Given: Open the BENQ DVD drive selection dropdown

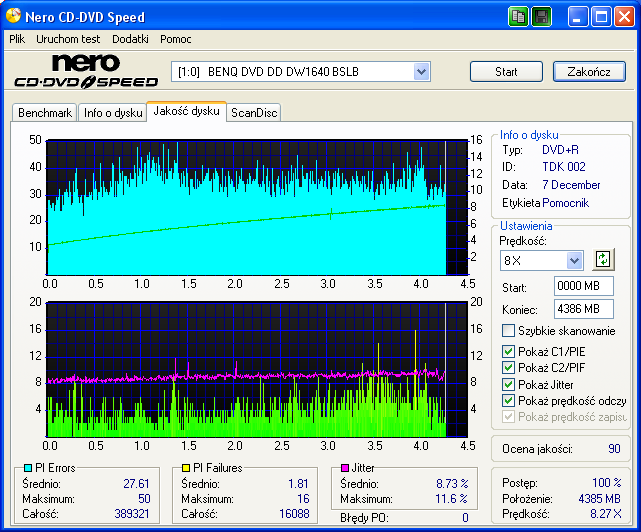Looking at the screenshot, I should pyautogui.click(x=421, y=72).
